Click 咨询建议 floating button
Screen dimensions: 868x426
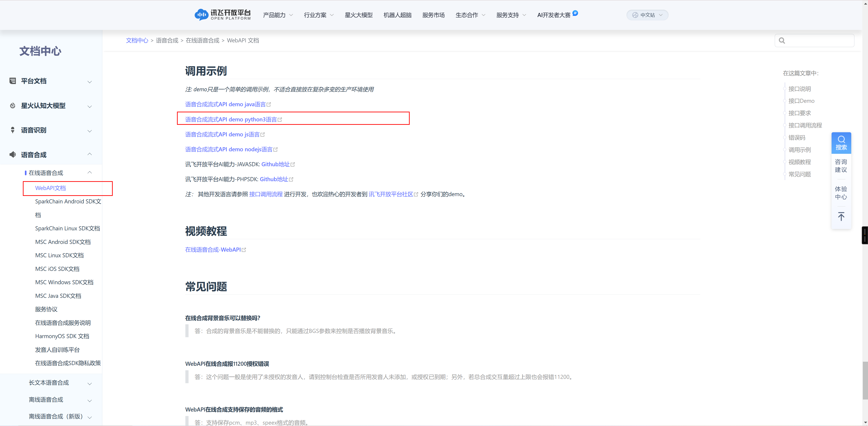pyautogui.click(x=841, y=166)
